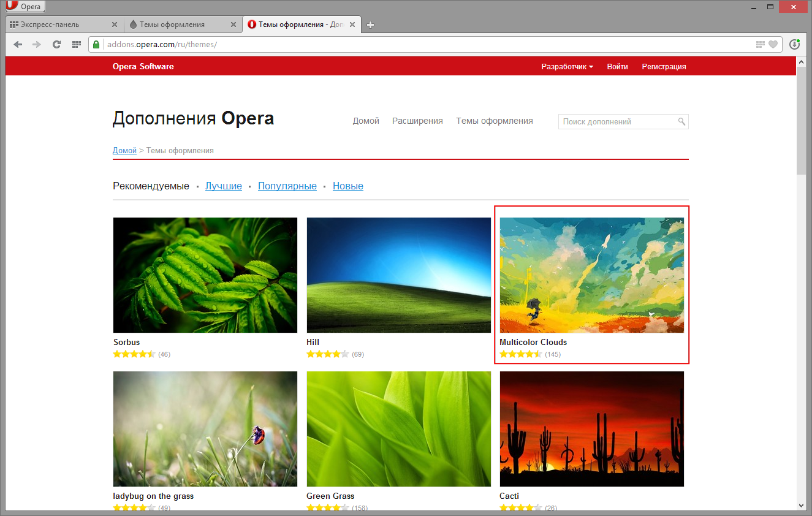
Task: Click the (46) review count for Sorbus
Action: tap(164, 354)
